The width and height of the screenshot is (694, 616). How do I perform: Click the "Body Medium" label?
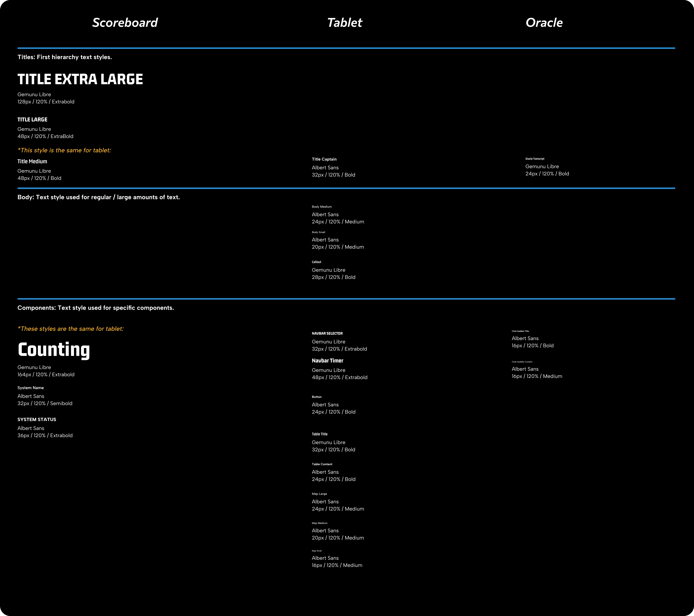(x=322, y=207)
